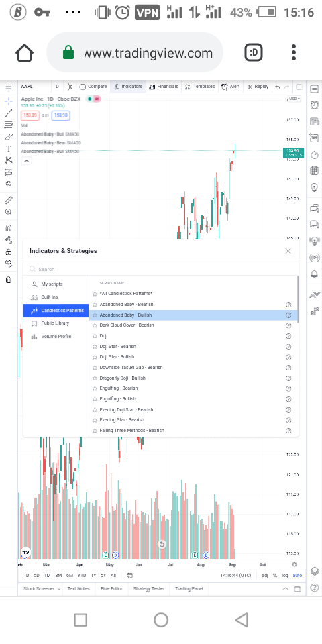Toggle stay in drawing mode
The width and height of the screenshot is (322, 644).
coord(8,240)
